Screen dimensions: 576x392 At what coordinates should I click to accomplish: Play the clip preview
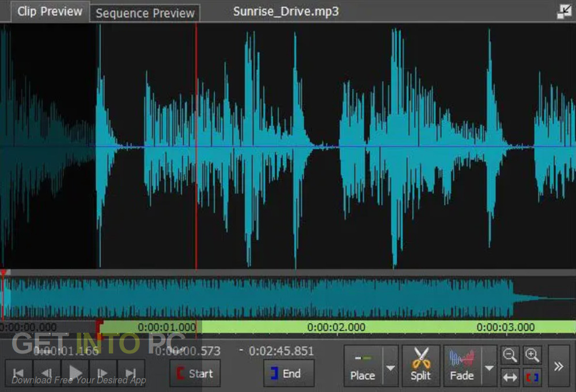[75, 373]
